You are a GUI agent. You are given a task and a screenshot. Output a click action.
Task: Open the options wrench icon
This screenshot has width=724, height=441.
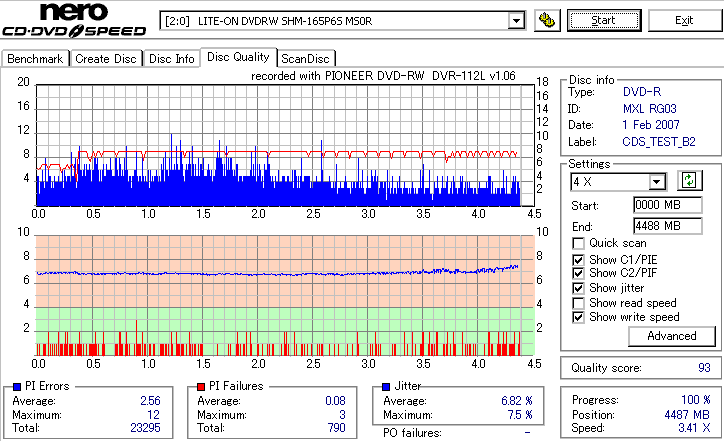point(547,21)
